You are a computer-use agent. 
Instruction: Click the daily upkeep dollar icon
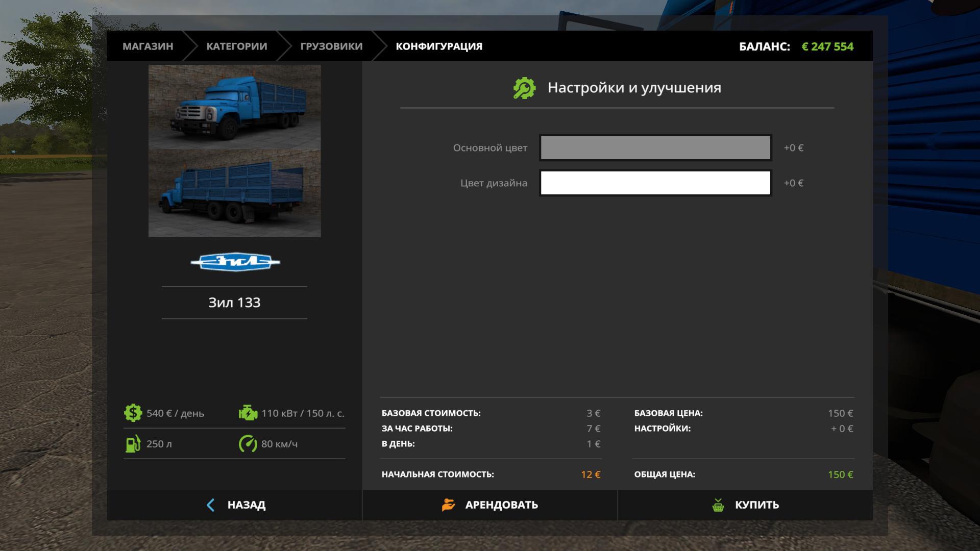pyautogui.click(x=133, y=413)
